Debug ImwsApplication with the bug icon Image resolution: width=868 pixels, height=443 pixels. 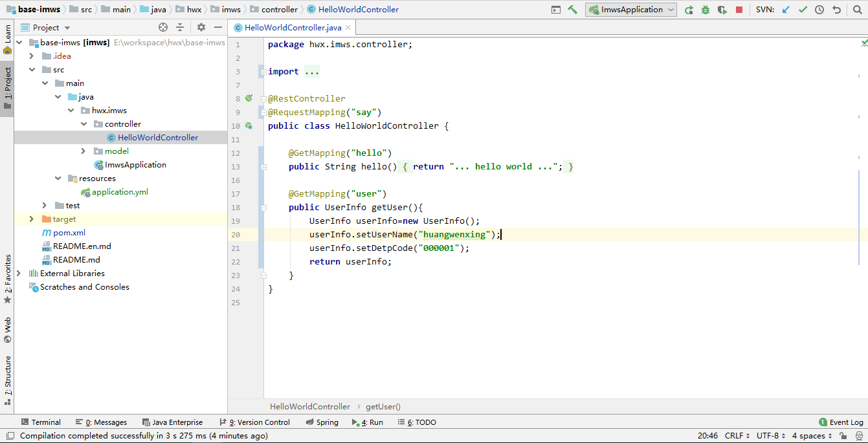[706, 10]
